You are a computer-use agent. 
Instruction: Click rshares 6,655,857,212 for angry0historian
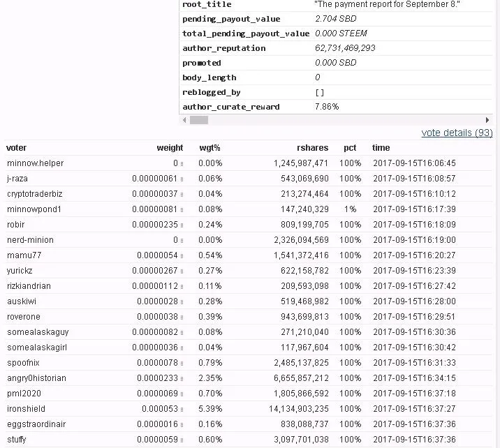[x=301, y=378]
